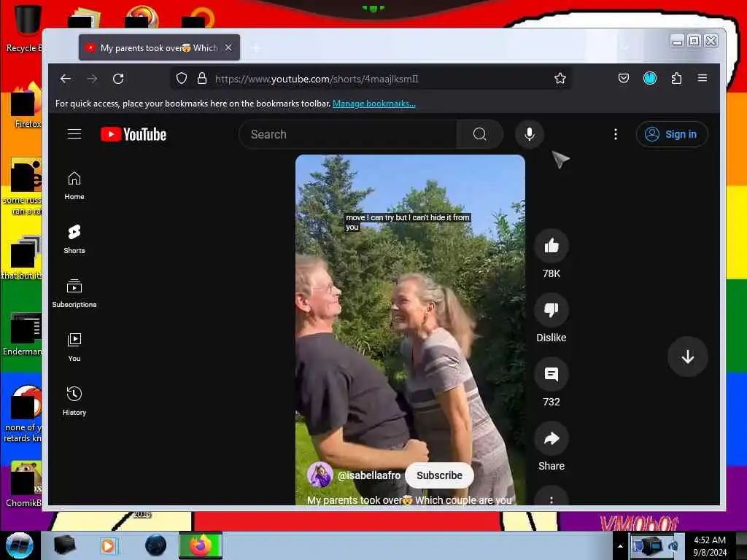Open You in the YouTube sidebar

pos(74,347)
